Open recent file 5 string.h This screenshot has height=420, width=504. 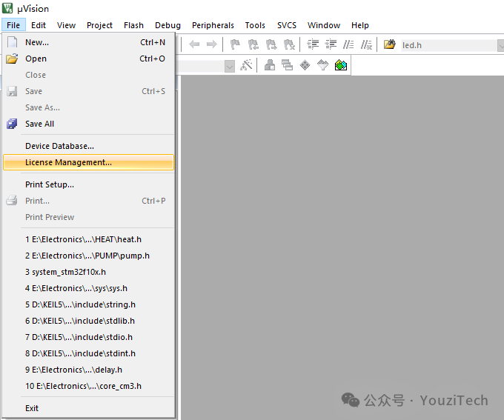coord(89,304)
